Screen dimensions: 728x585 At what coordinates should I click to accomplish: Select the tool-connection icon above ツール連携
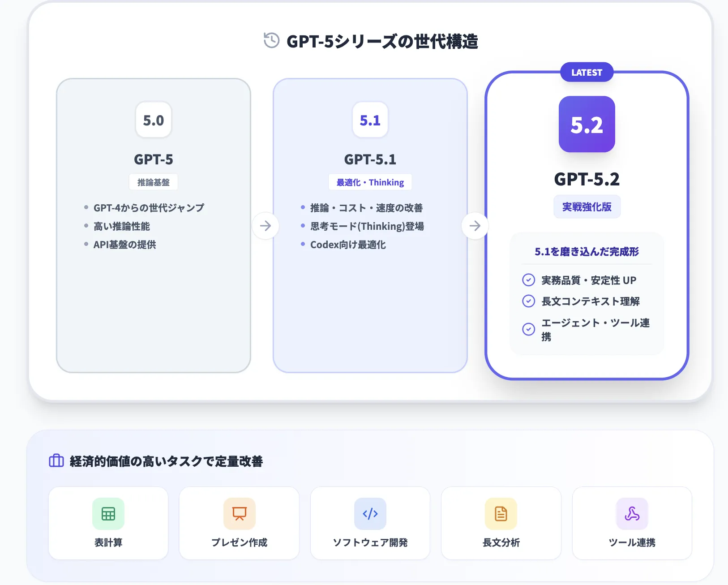pyautogui.click(x=632, y=514)
